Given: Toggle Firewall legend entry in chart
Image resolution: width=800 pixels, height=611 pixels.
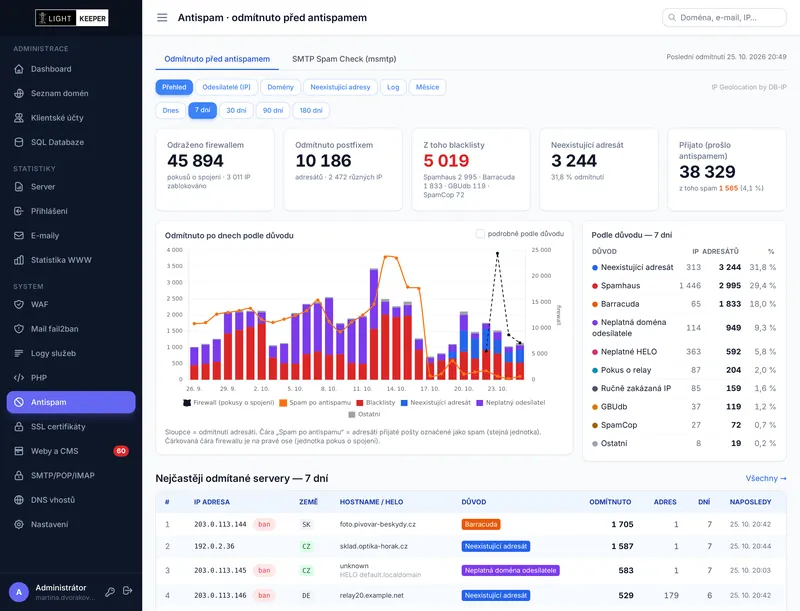Looking at the screenshot, I should point(229,402).
